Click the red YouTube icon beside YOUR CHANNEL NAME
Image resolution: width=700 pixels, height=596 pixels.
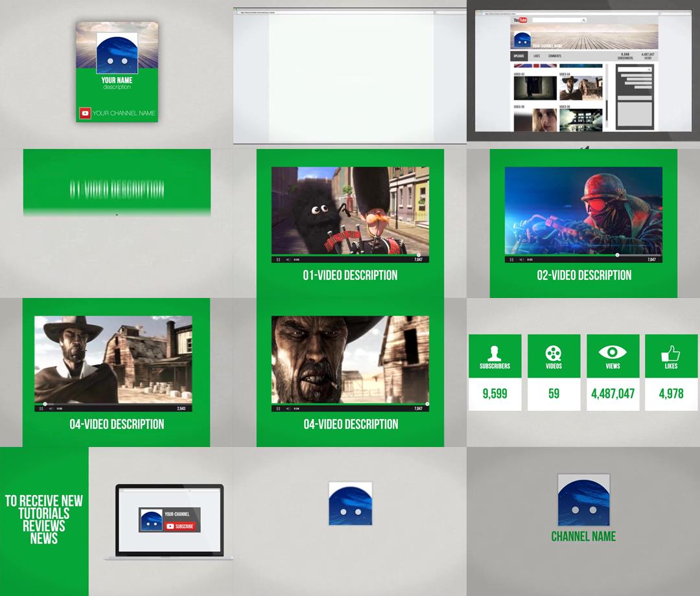coord(85,113)
